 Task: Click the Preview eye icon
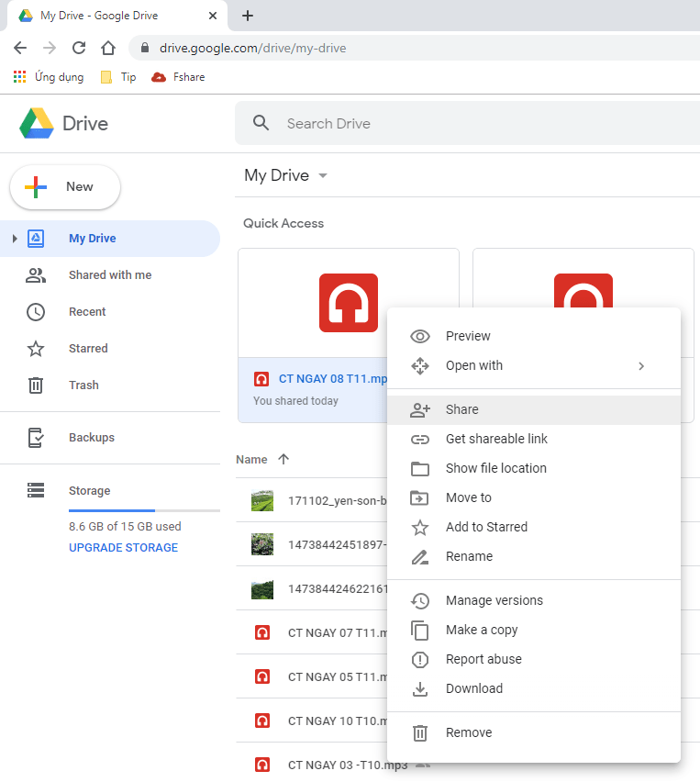(420, 336)
